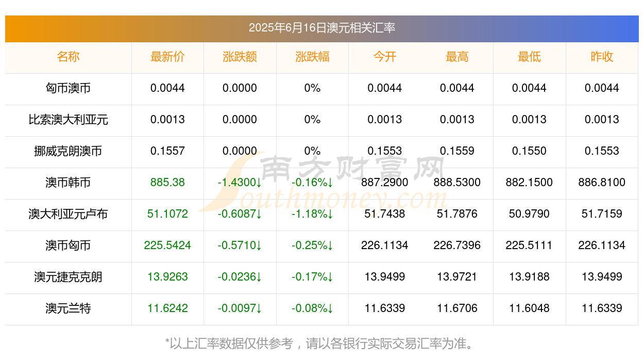Click change percent -0.17%↓
The width and height of the screenshot is (644, 360).
312,277
